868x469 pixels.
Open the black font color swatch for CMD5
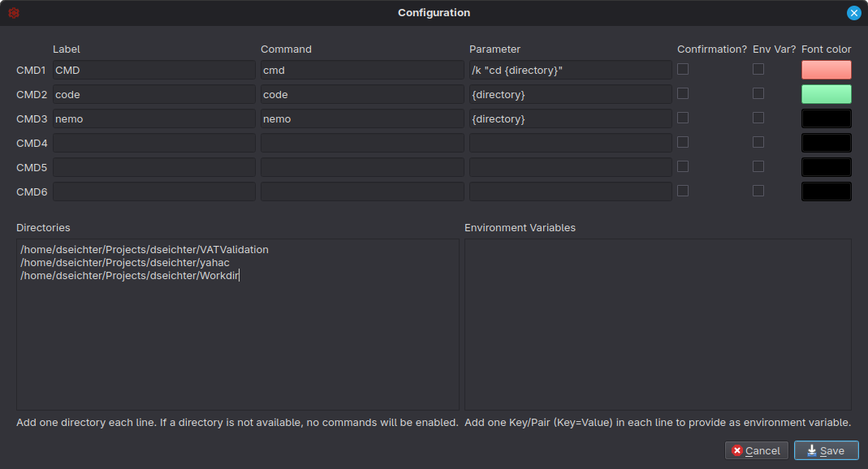tap(826, 167)
